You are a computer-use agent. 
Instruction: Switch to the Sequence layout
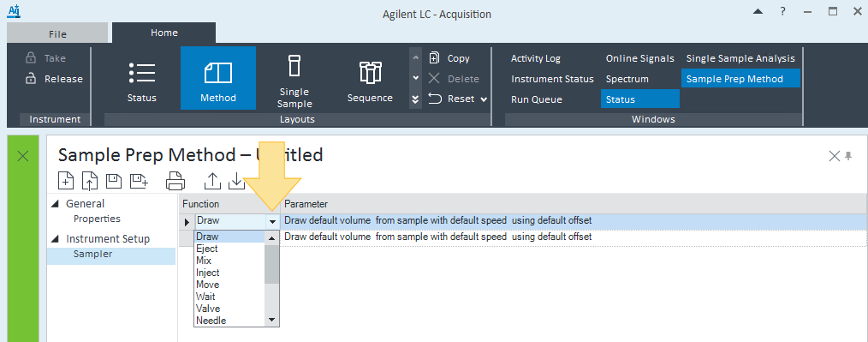[x=370, y=78]
